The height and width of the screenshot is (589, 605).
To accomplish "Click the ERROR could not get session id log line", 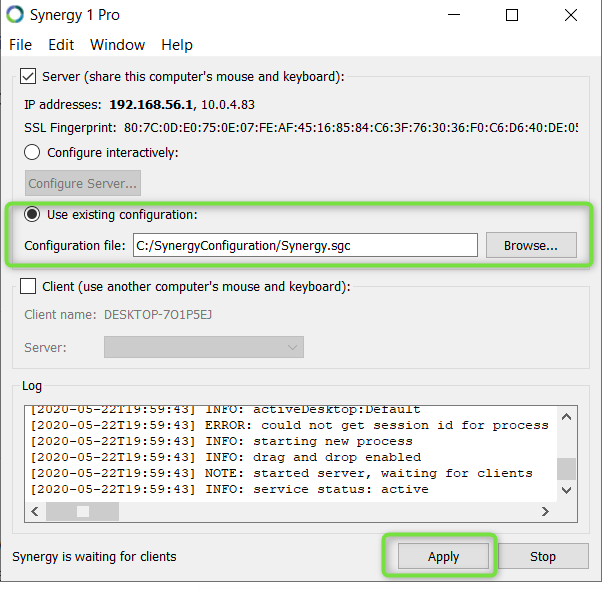I will point(289,425).
